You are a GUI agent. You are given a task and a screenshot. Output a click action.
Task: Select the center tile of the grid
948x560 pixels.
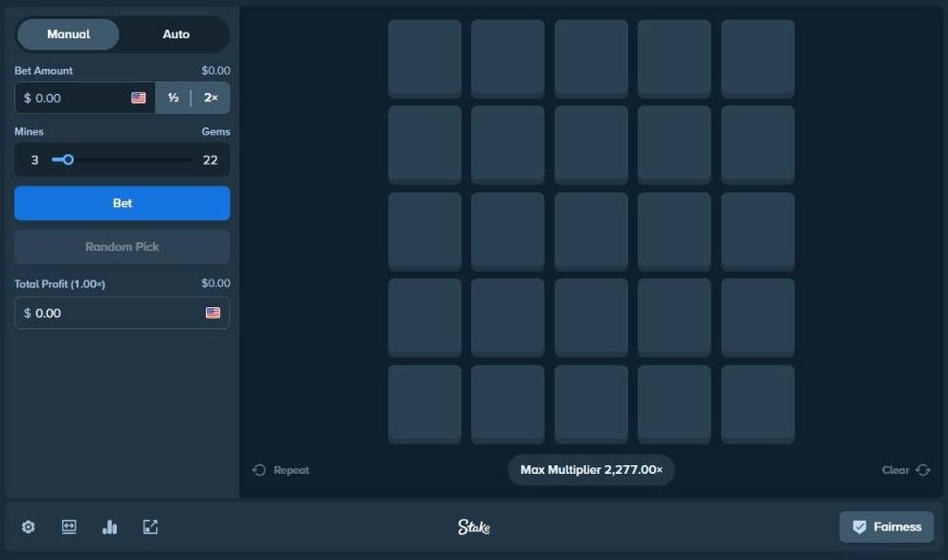[591, 232]
